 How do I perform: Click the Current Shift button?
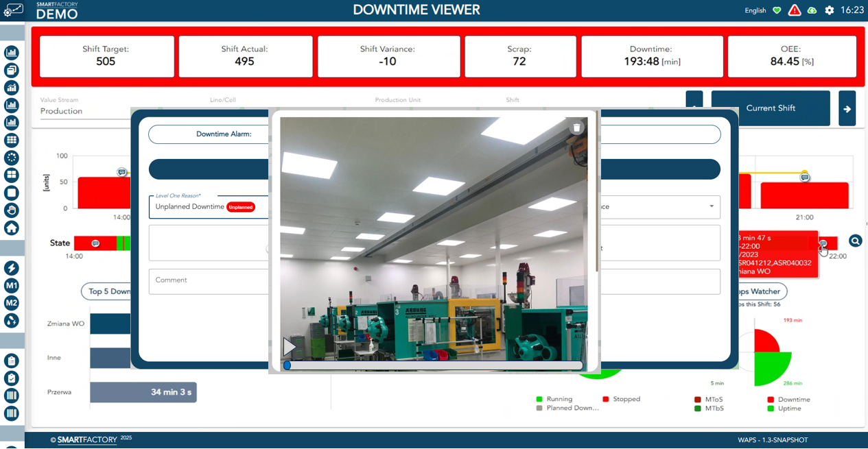(771, 108)
